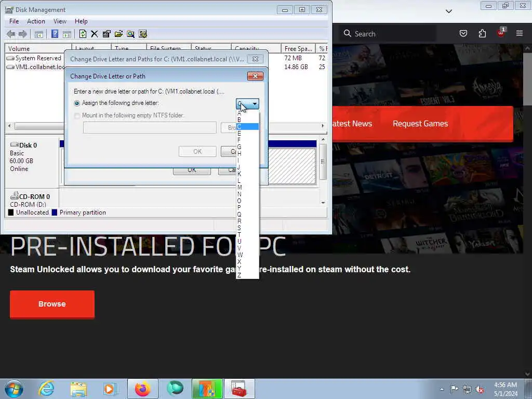The image size is (532, 399).
Task: Choose drive letter M in the list
Action: (x=247, y=187)
